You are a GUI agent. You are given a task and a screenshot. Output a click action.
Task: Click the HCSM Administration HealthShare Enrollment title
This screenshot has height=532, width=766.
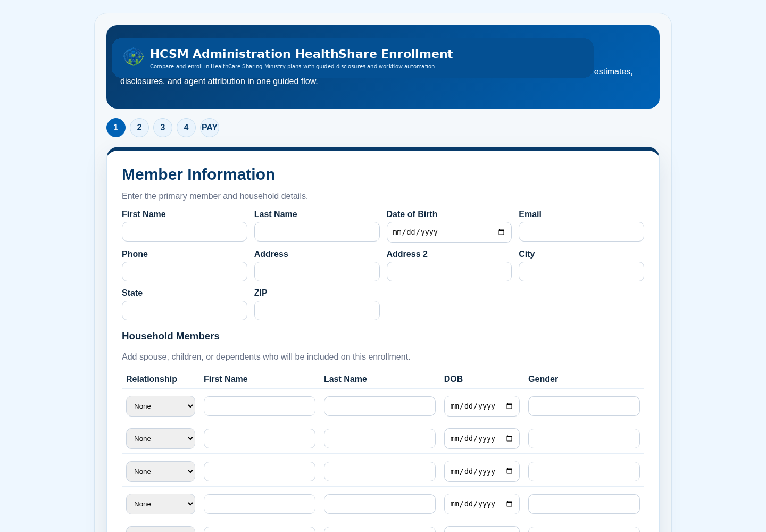[302, 54]
